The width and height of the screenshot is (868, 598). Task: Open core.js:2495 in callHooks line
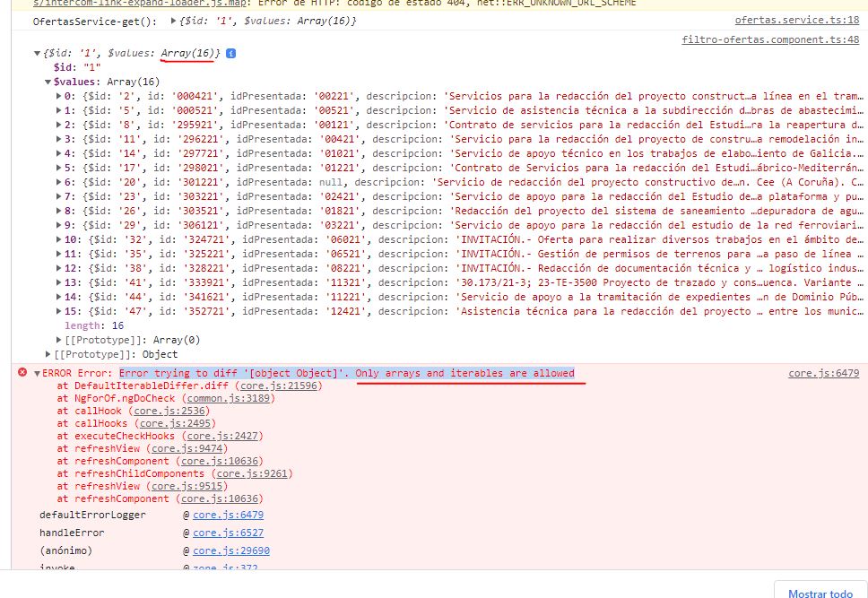pyautogui.click(x=175, y=423)
